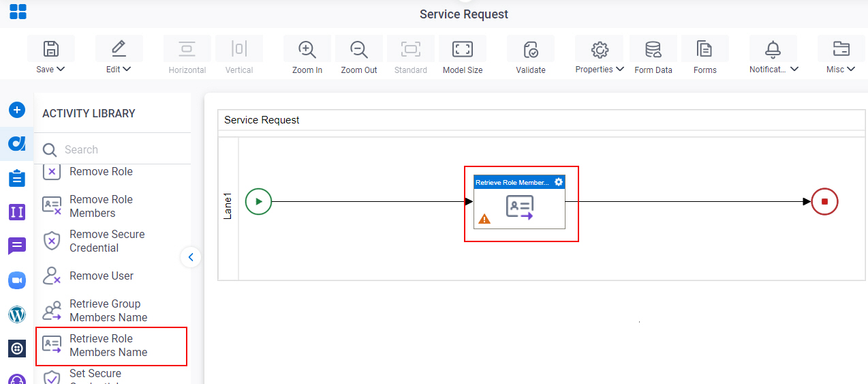This screenshot has width=868, height=384.
Task: Expand the Properties dropdown arrow
Action: [620, 69]
